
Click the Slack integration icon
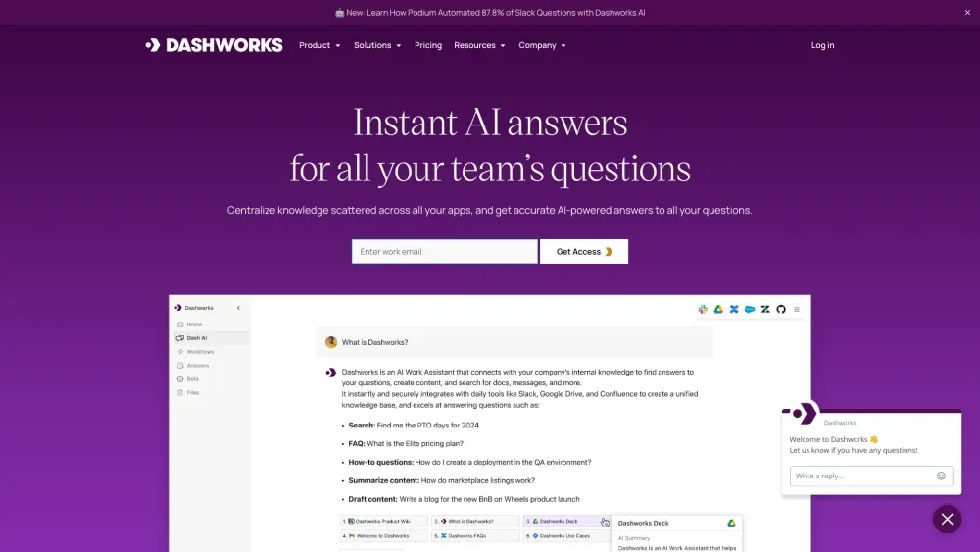point(703,309)
